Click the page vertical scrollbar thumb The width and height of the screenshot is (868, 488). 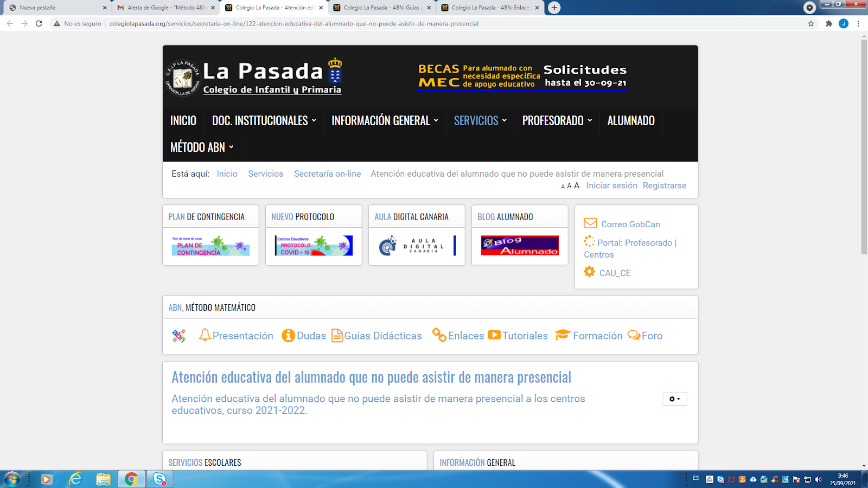click(864, 146)
